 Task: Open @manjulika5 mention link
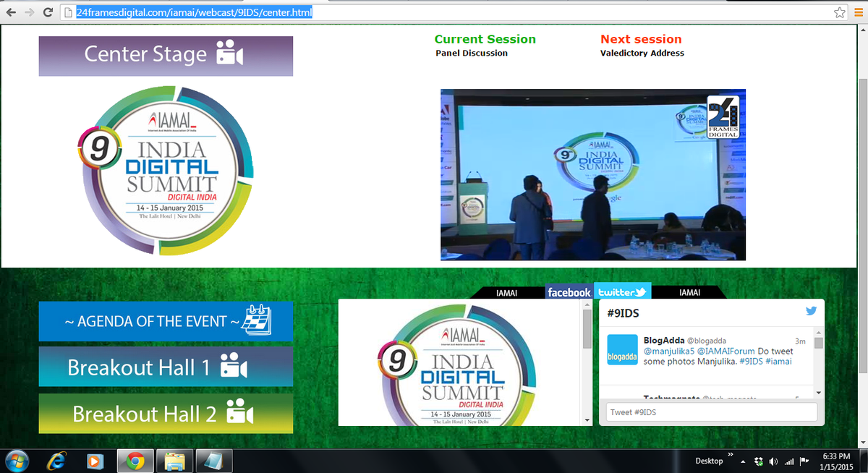[x=669, y=351]
